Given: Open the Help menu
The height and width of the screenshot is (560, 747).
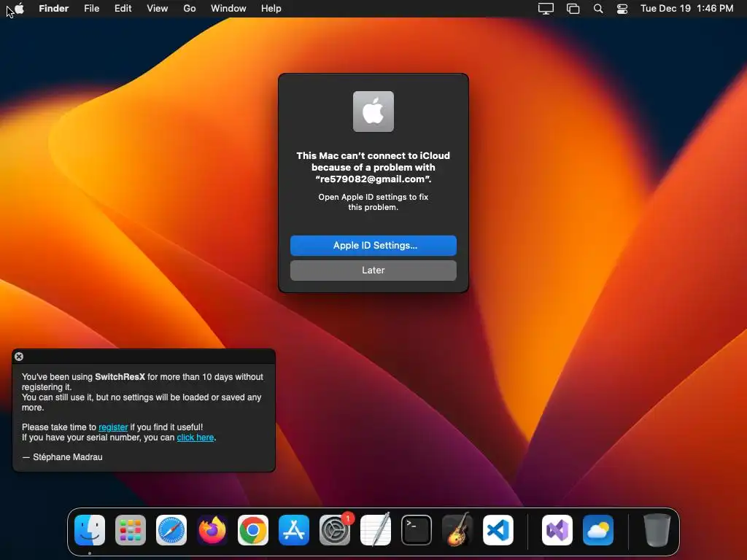Looking at the screenshot, I should coord(271,9).
